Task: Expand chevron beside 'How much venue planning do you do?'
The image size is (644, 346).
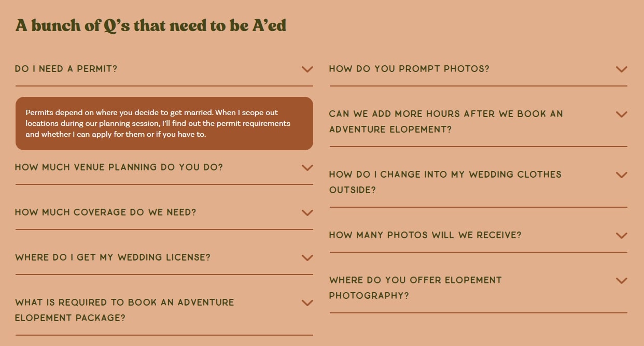Action: [x=307, y=168]
